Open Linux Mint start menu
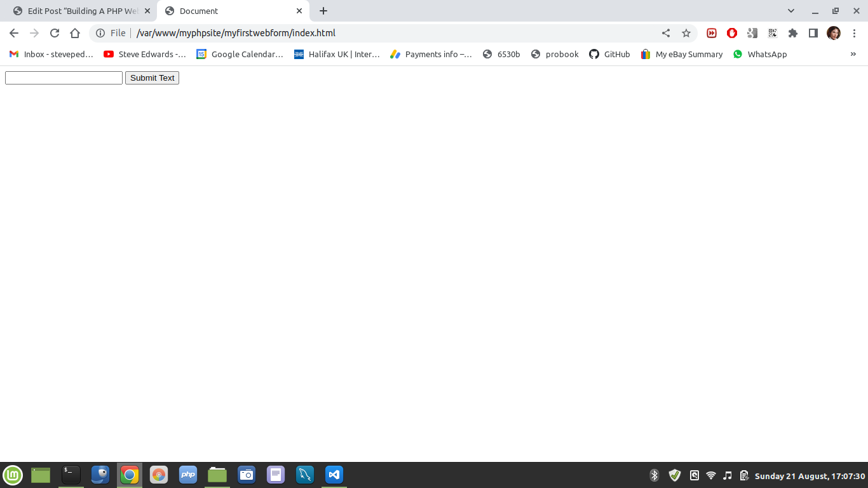 coord(13,475)
